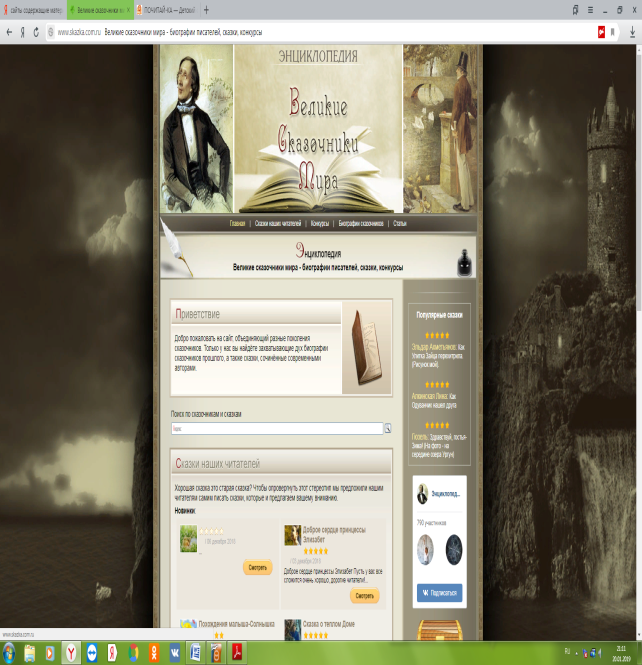Click the RU language indicator in tray
This screenshot has width=642, height=665.
pyautogui.click(x=567, y=651)
